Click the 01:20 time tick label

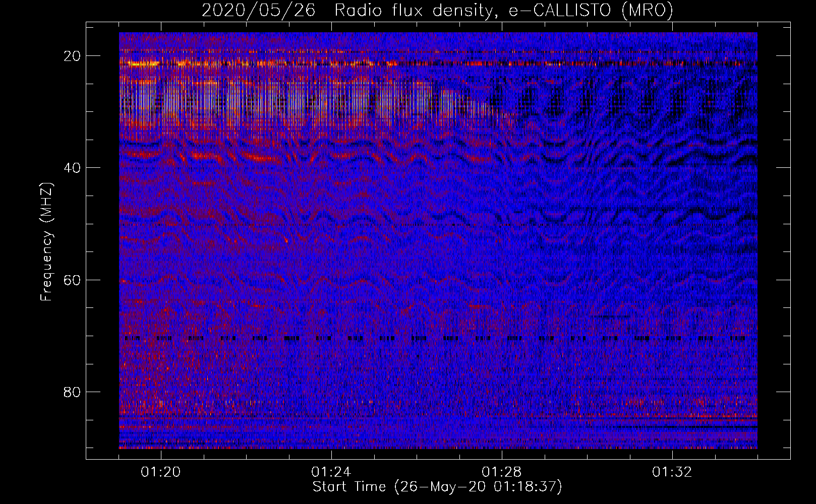[x=161, y=472]
